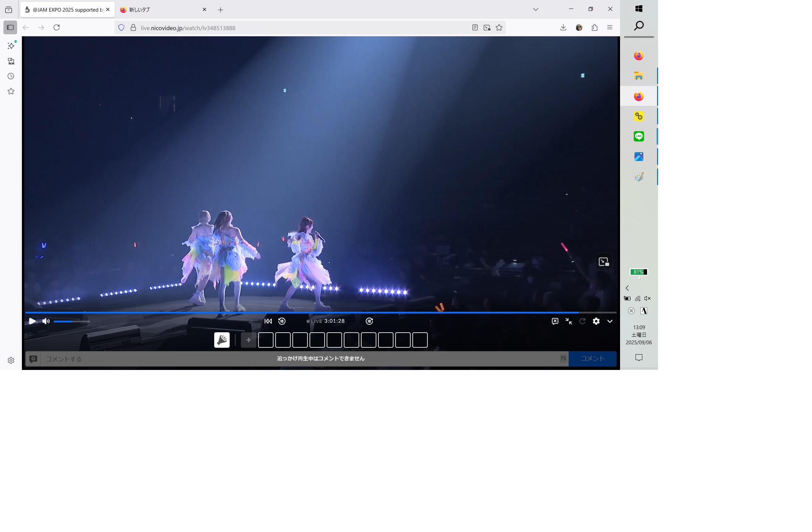Hide comments with the comment toggle icon
This screenshot has height=532, width=812.
555,321
